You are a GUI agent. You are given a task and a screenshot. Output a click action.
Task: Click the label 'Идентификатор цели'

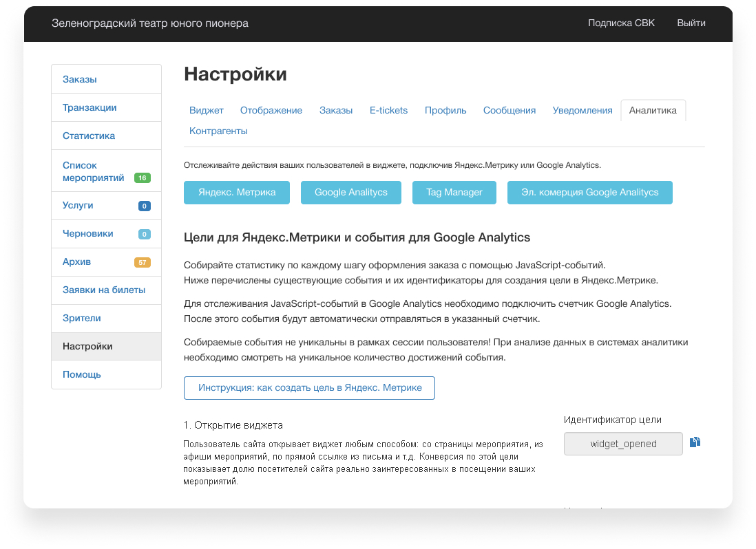[x=612, y=420]
